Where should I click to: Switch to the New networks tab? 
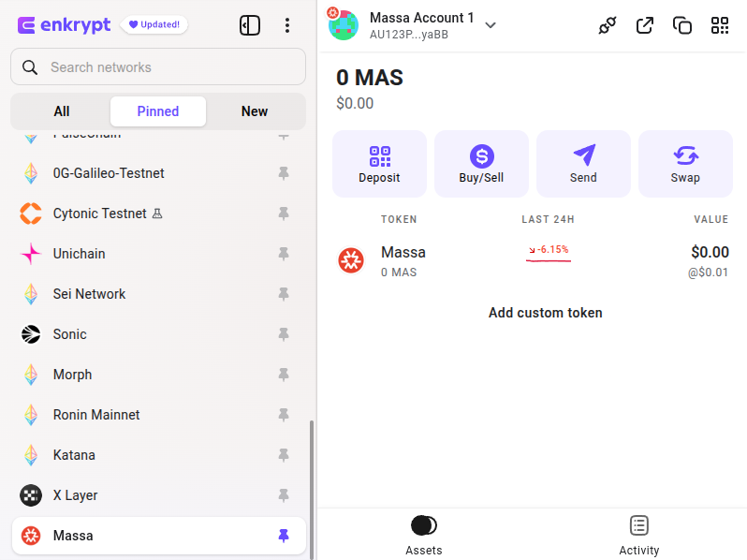tap(255, 111)
